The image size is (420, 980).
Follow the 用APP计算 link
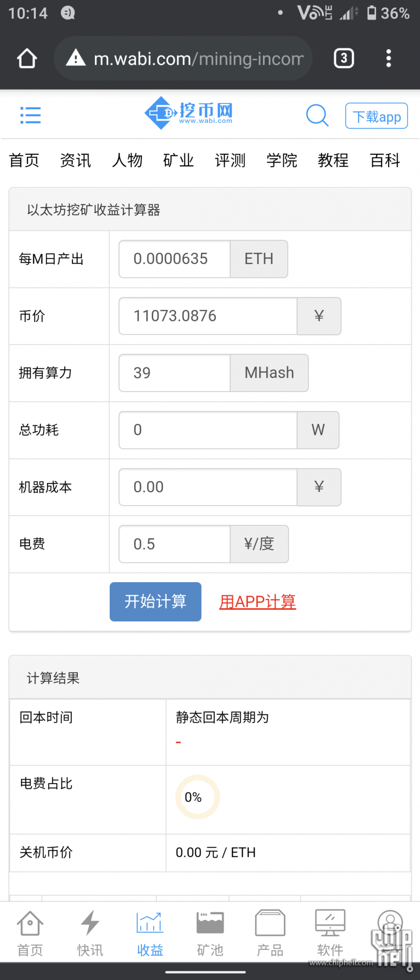point(257,602)
